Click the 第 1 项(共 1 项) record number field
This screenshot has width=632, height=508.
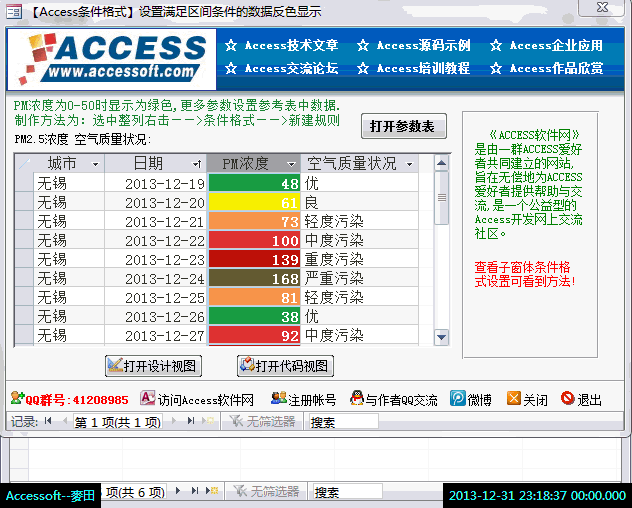[118, 422]
